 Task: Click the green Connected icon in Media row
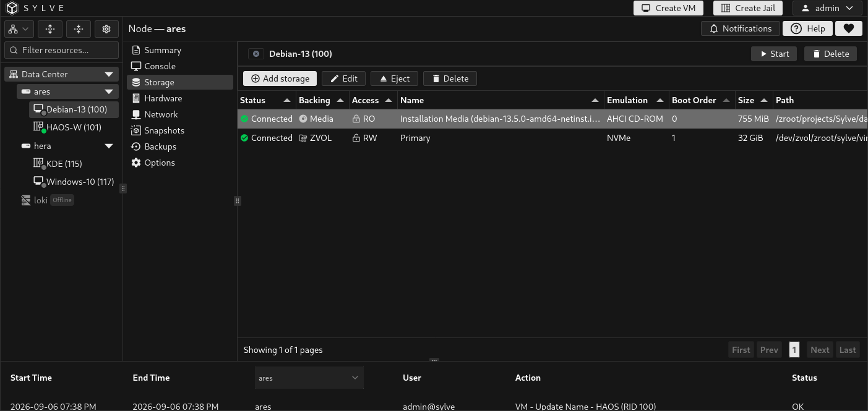click(x=244, y=119)
